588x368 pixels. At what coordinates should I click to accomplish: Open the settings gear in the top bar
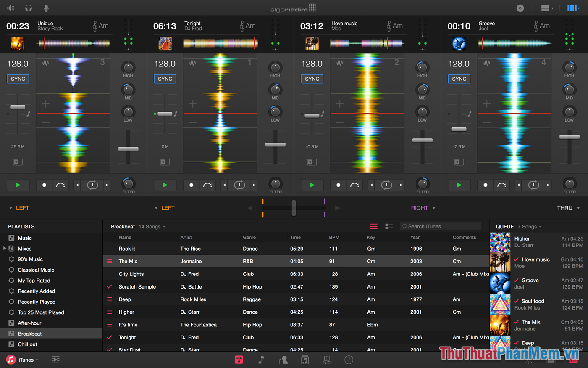520,8
